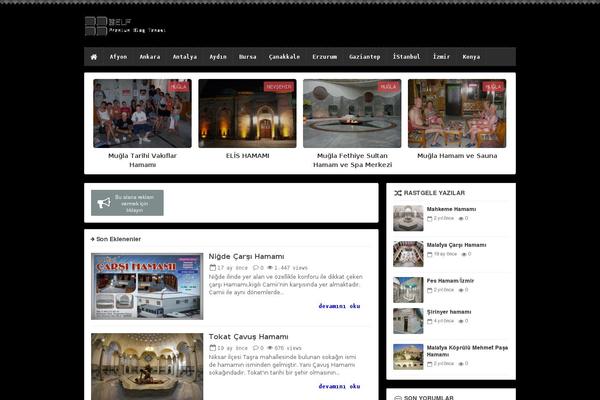This screenshot has width=600, height=400.
Task: Click comment icon under Niğde Çarşı Hamamı
Action: point(256,268)
